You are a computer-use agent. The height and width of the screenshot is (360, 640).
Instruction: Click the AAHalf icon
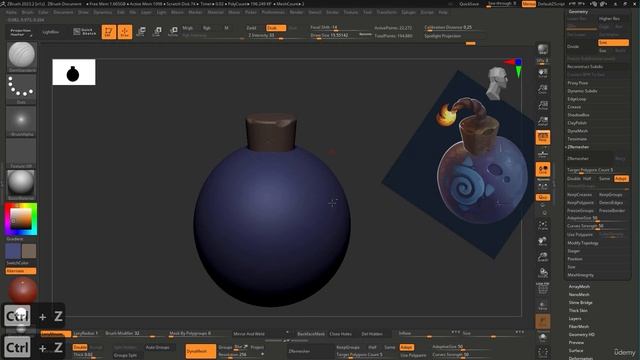coord(542,121)
